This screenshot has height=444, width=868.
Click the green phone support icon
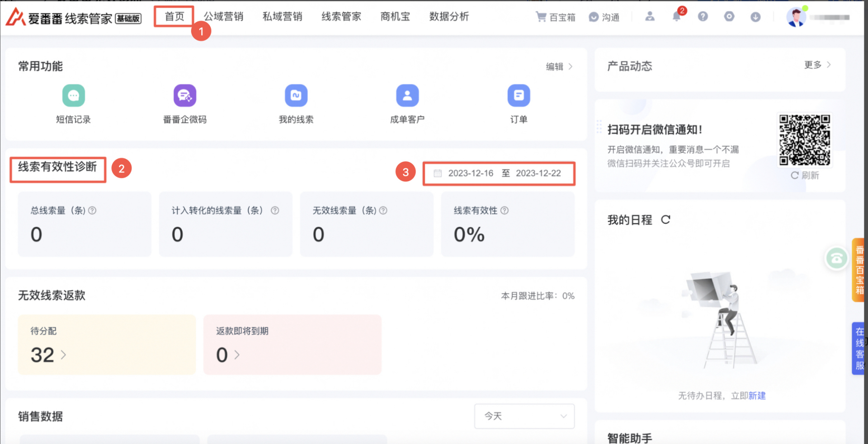pos(836,258)
